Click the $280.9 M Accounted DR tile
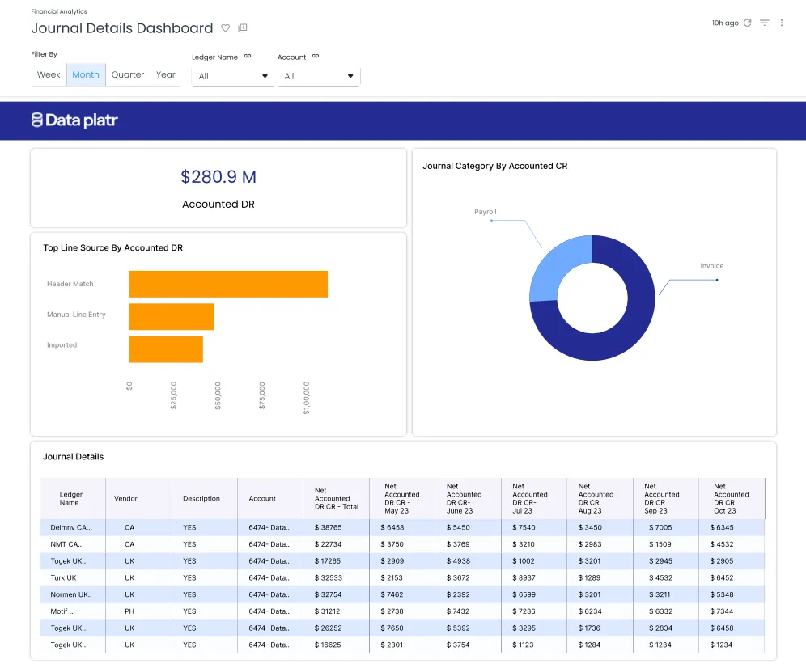806x672 pixels. 218,188
